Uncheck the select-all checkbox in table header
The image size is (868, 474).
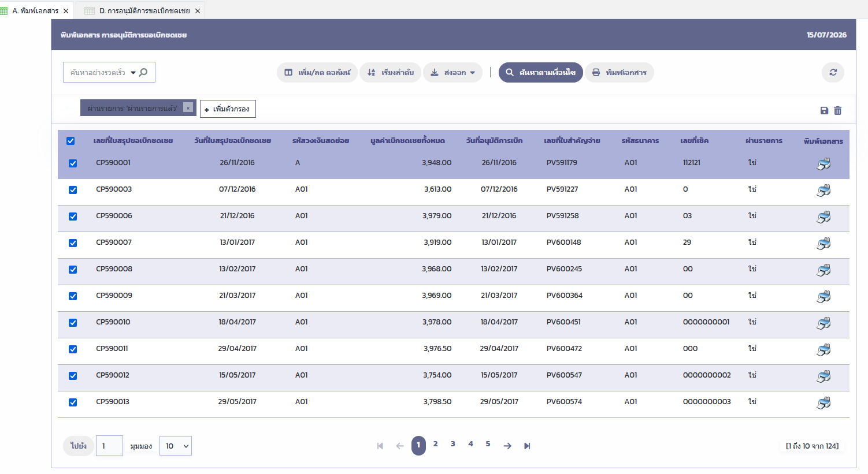coord(71,141)
